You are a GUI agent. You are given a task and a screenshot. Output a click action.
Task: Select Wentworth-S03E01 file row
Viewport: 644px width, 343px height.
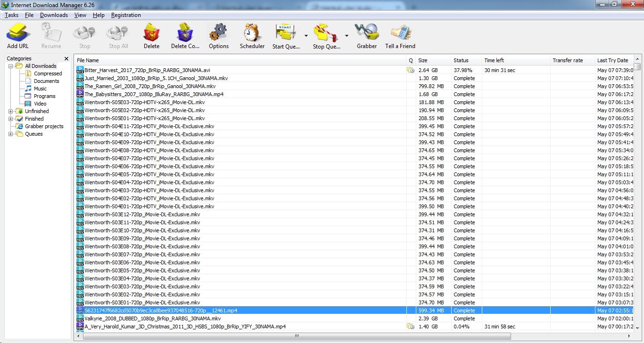coord(354,302)
